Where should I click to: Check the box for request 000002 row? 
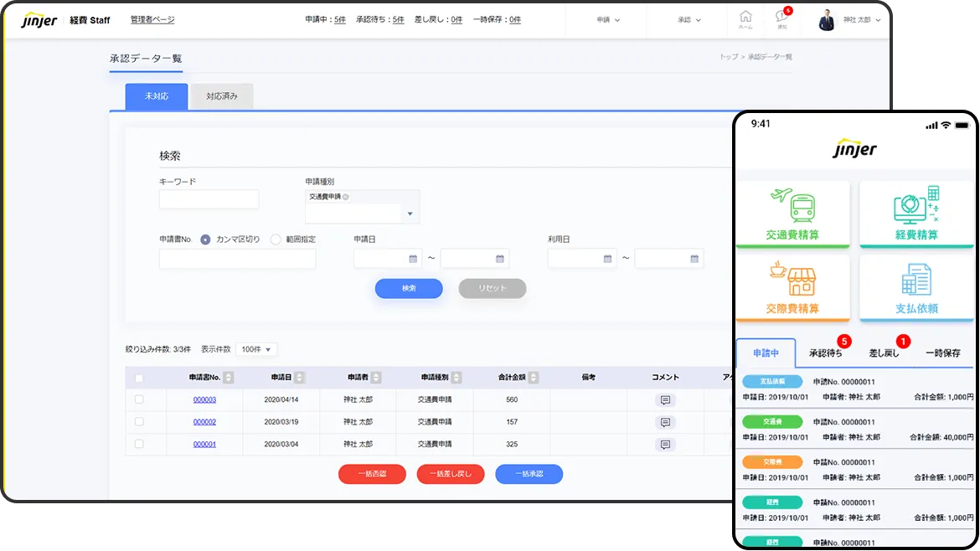[x=139, y=422]
